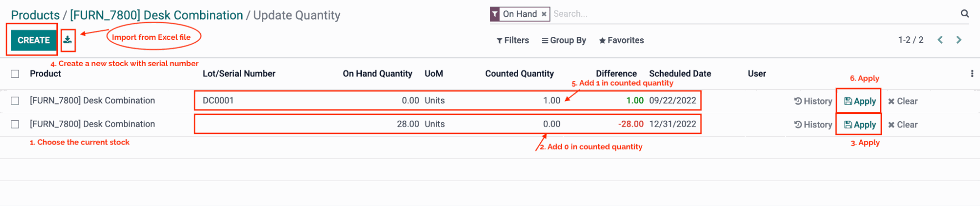Screen dimensions: 980x206
Task: Open the Filters dropdown
Action: (513, 40)
